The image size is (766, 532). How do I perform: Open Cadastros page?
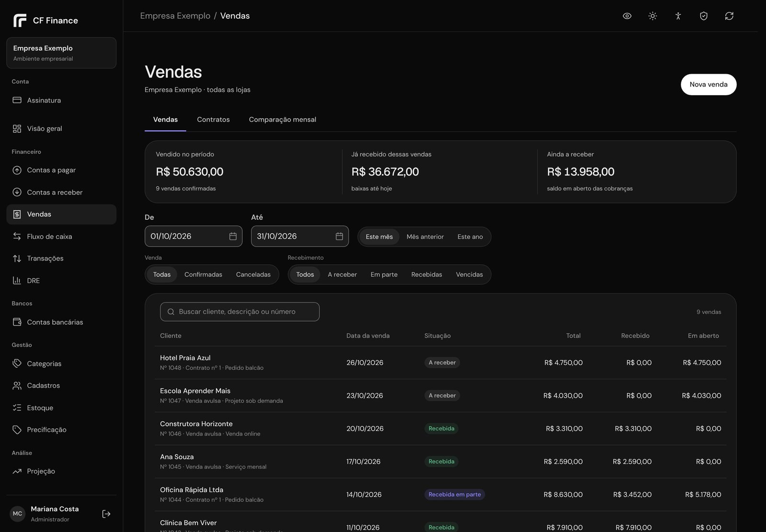point(61,385)
